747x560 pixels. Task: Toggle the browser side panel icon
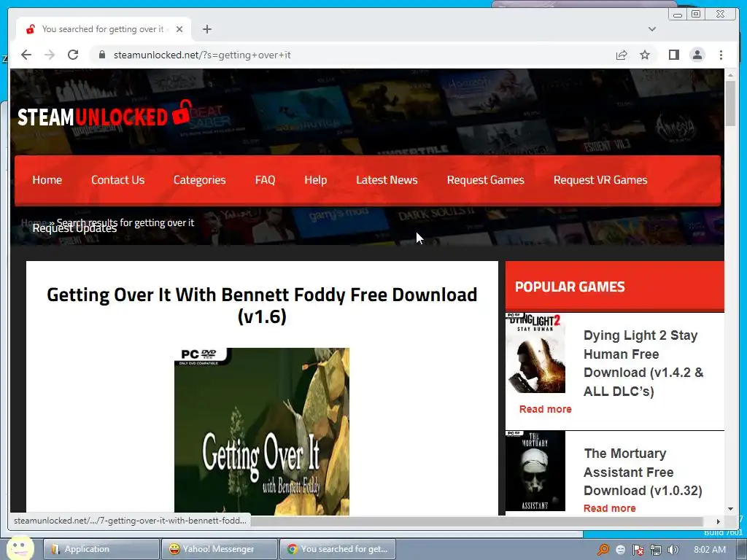click(673, 55)
